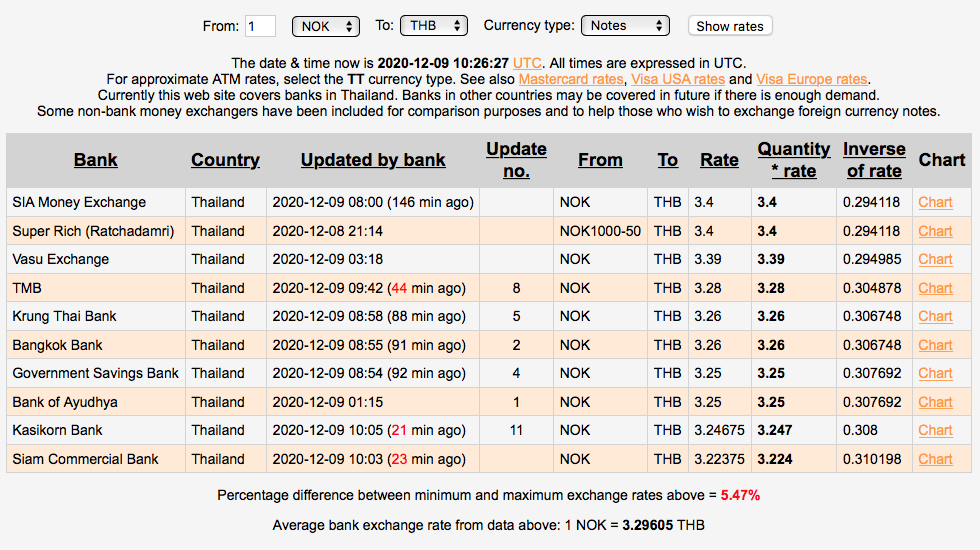Sort by Updated by bank header
Viewport: 980px width, 550px height.
tap(373, 160)
